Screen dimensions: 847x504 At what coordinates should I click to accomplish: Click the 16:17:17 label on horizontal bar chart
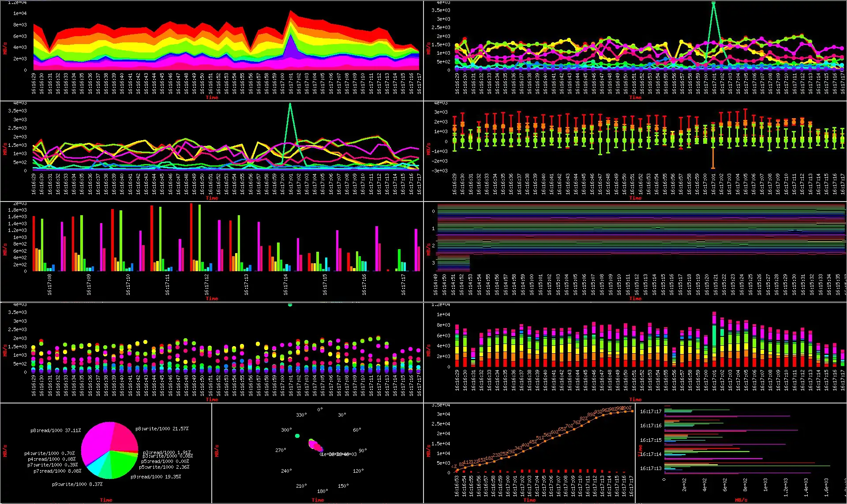click(x=651, y=411)
